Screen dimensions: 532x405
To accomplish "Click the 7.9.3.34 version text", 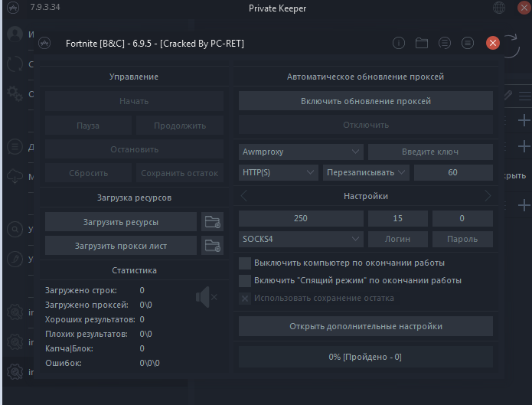I will pos(45,7).
